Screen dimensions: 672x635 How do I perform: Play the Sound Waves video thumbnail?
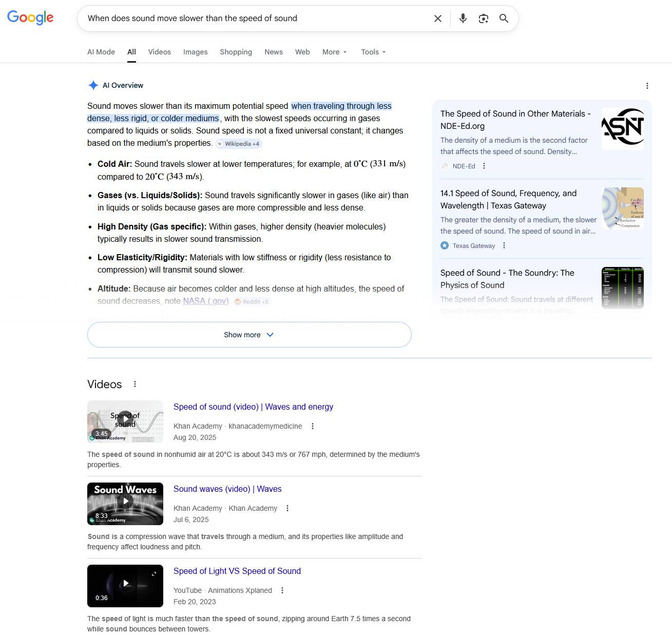(125, 504)
